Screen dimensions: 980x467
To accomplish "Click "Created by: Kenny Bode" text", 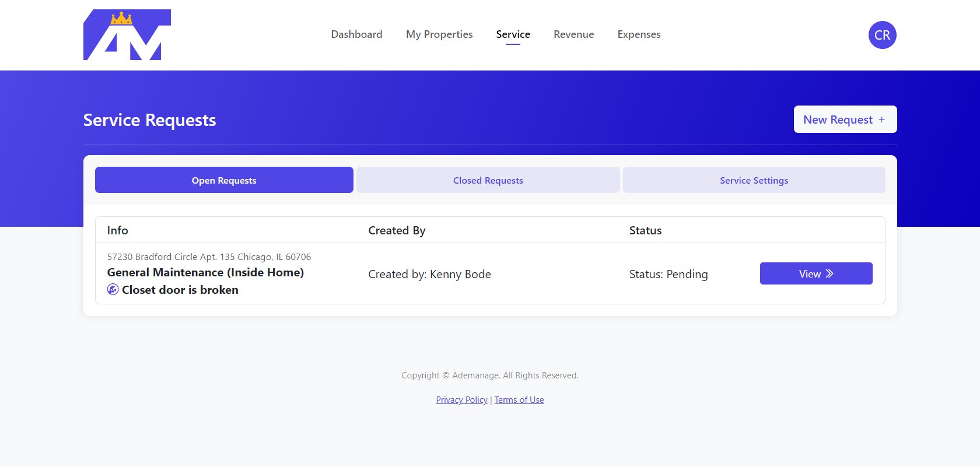I will point(429,274).
